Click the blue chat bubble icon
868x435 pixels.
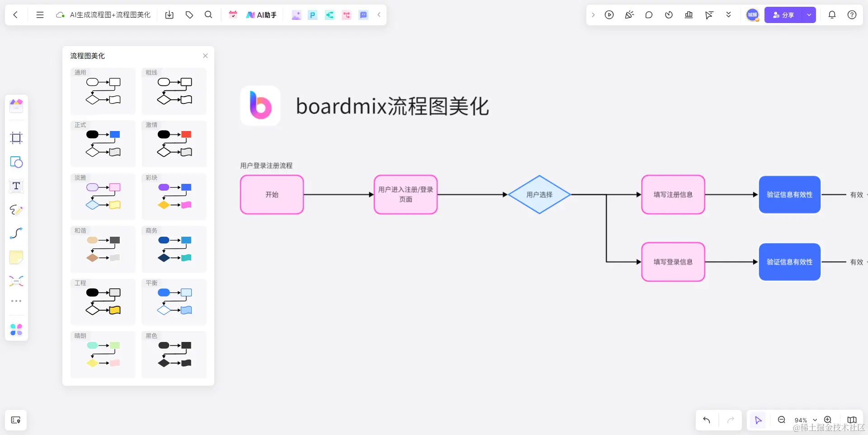click(363, 15)
